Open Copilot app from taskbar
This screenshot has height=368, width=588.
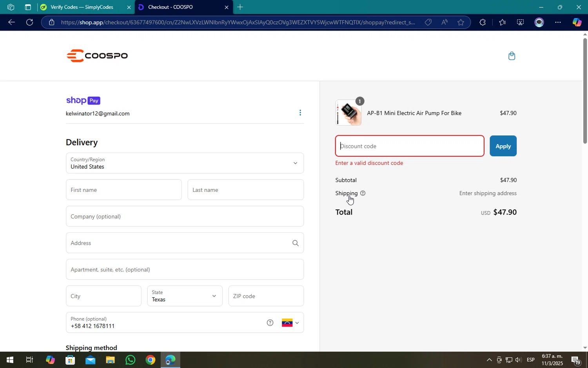[50, 360]
